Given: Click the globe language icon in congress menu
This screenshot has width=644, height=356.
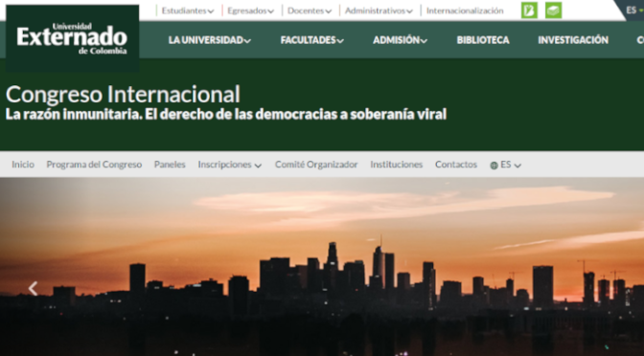Looking at the screenshot, I should point(494,166).
